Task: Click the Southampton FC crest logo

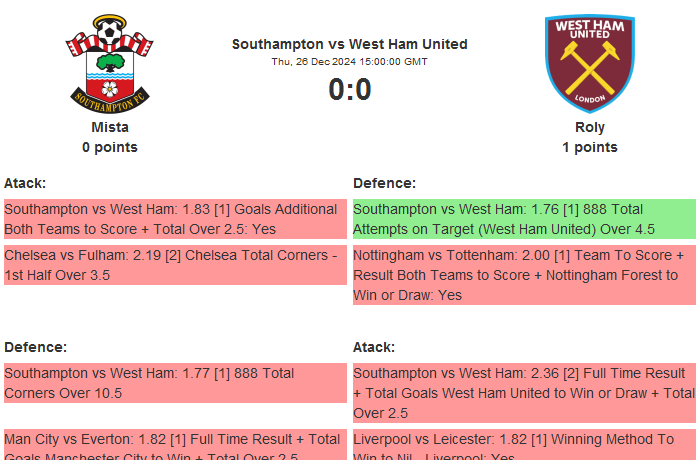Action: pos(110,62)
